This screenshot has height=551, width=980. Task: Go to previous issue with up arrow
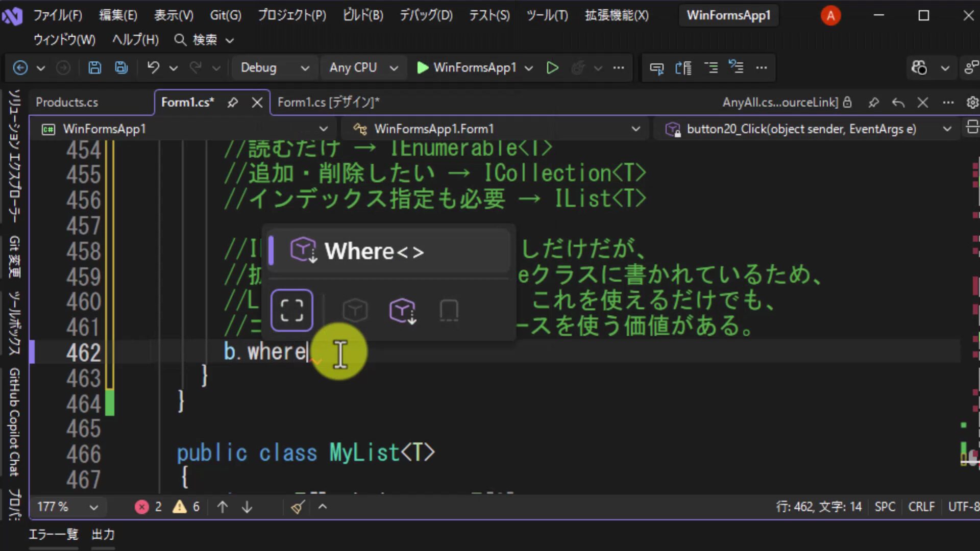pos(223,507)
